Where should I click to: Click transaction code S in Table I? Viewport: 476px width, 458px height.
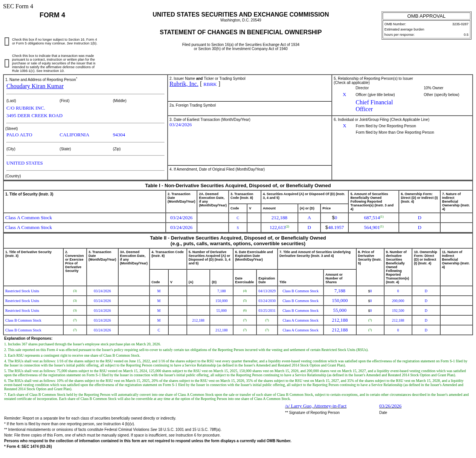point(238,227)
